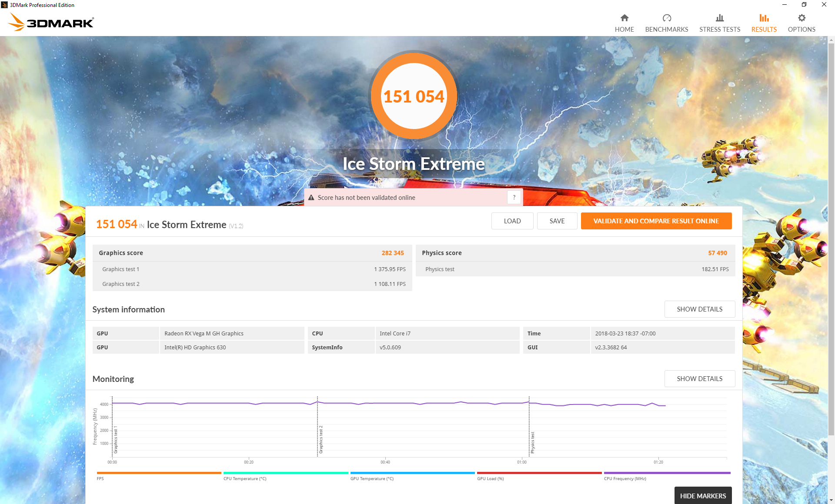Click the Ice Storm Extreme banner title

(414, 164)
